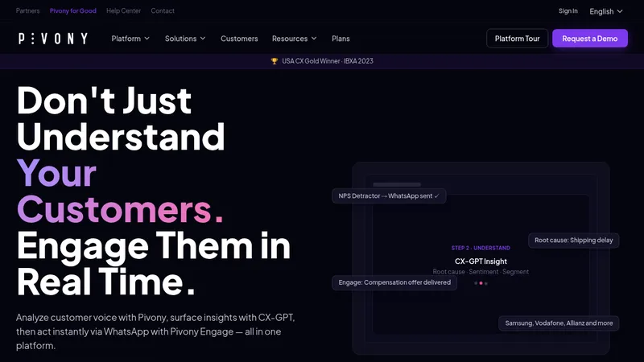Expand the Platform menu
Screen dimensions: 644x362
tap(130, 39)
